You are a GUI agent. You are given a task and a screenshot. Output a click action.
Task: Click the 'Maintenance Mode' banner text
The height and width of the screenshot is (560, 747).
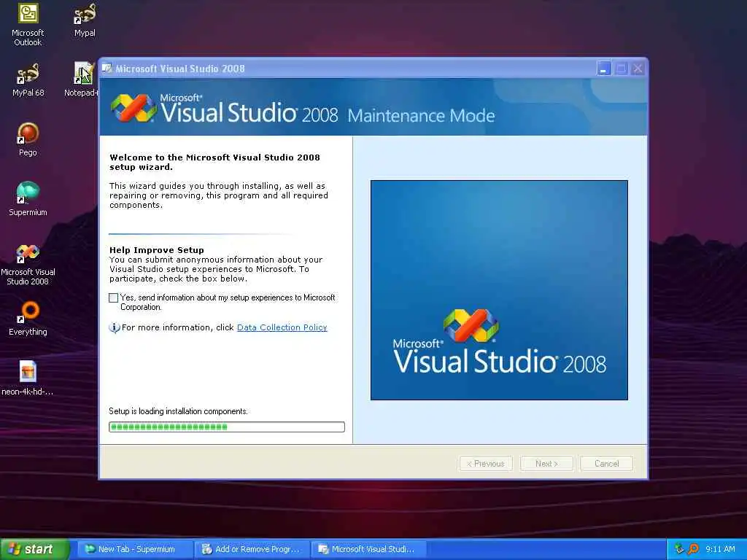421,116
